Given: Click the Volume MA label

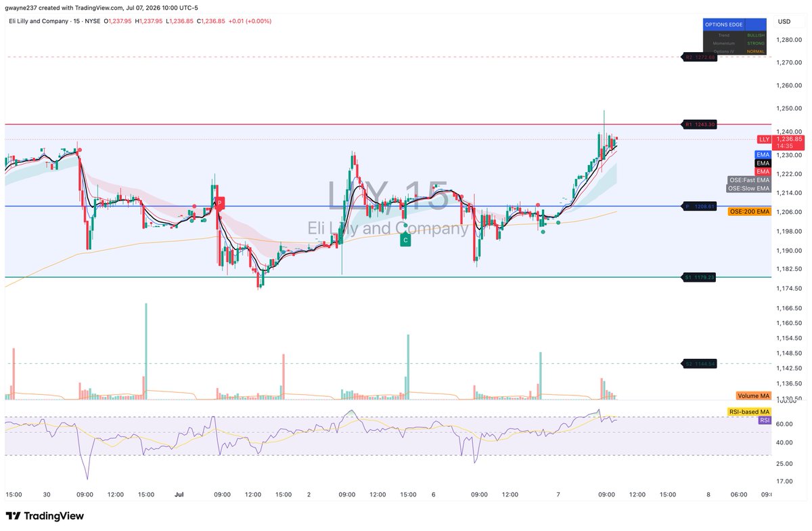Looking at the screenshot, I should point(753,396).
